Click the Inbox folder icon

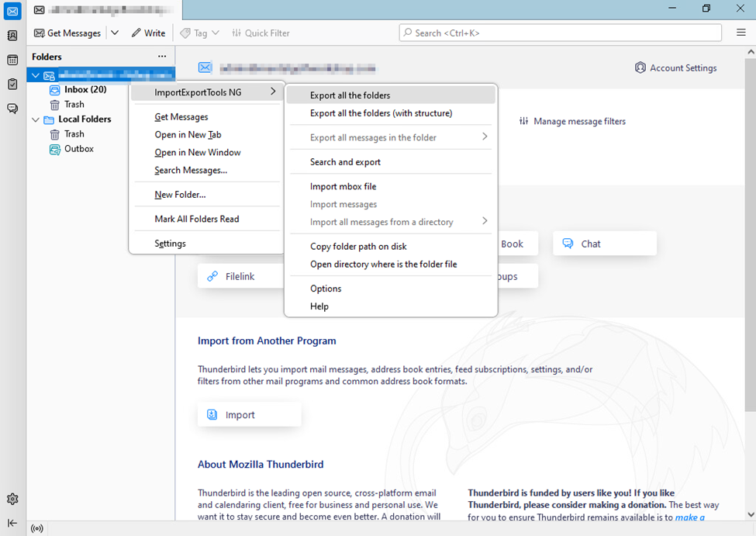(x=55, y=90)
